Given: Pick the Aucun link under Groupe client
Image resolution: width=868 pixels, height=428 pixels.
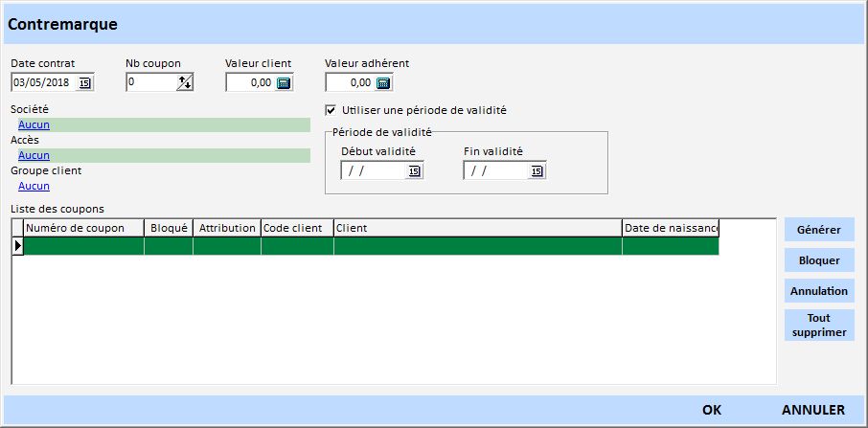Looking at the screenshot, I should point(34,186).
